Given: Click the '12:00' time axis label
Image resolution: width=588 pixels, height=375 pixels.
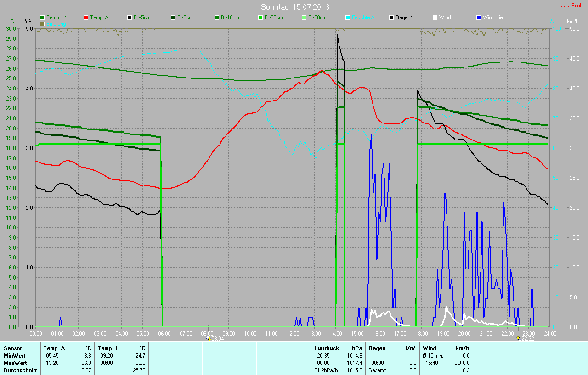Looking at the screenshot, I should (293, 333).
